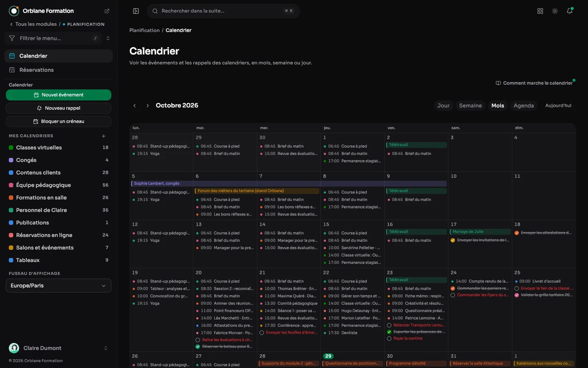The image size is (588, 368).
Task: Open the notifications bell
Action: (570, 11)
